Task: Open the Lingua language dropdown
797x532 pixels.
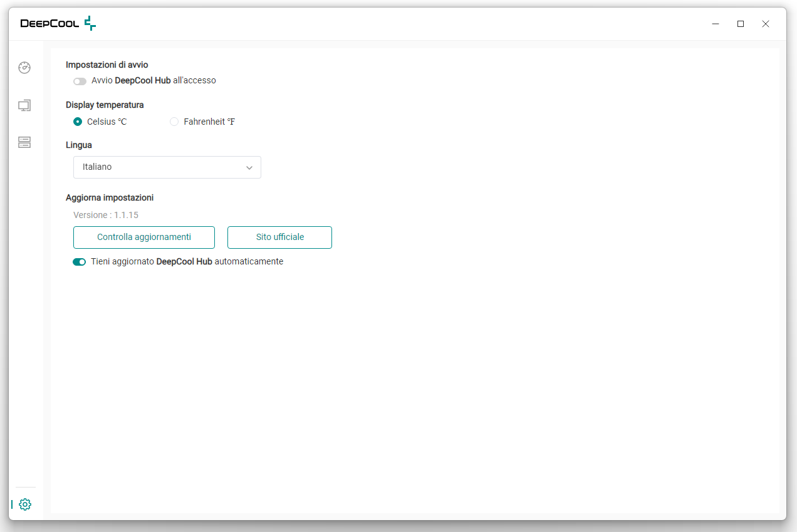Action: pyautogui.click(x=167, y=167)
